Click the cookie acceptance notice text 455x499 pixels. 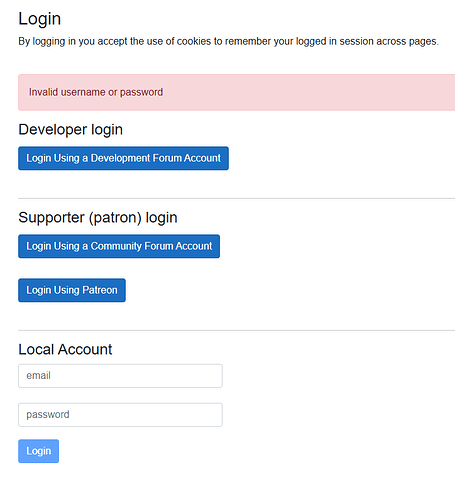click(x=228, y=41)
